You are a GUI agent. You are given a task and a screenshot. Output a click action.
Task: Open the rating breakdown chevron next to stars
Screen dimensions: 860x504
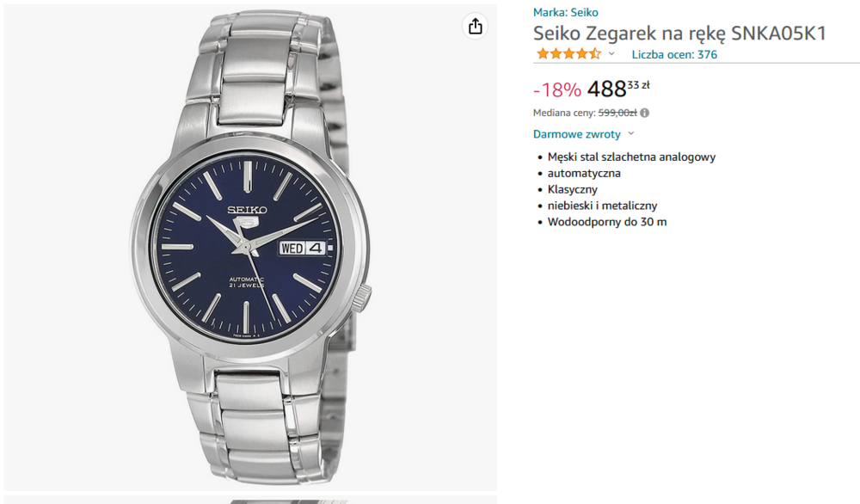tap(611, 54)
